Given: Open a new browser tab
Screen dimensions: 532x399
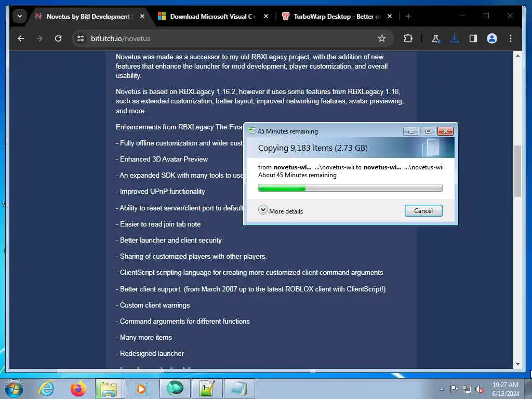Looking at the screenshot, I should coord(408,16).
